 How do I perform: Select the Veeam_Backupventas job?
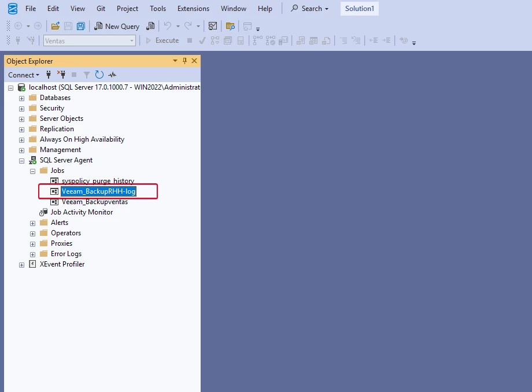[95, 202]
